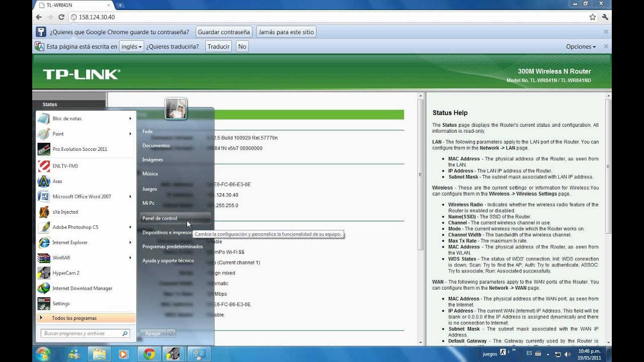Image resolution: width=644 pixels, height=362 pixels.
Task: Go back in Chrome
Action: coord(39,17)
